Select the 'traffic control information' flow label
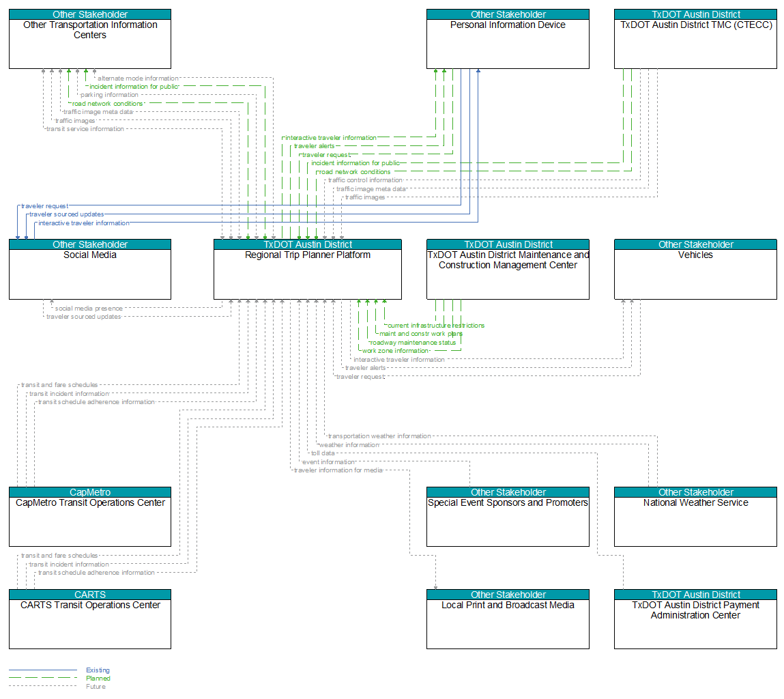Viewport: 784px width, 699px height. point(366,180)
